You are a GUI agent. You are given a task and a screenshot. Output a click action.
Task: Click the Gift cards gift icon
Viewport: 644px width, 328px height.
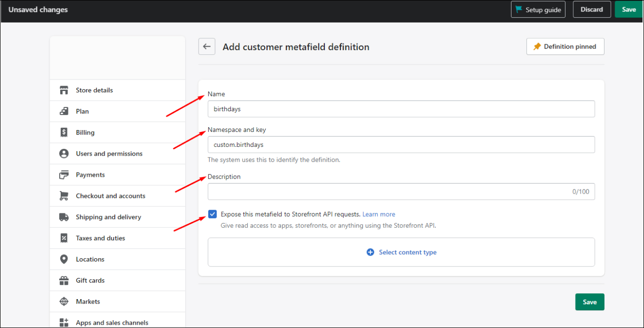point(64,280)
